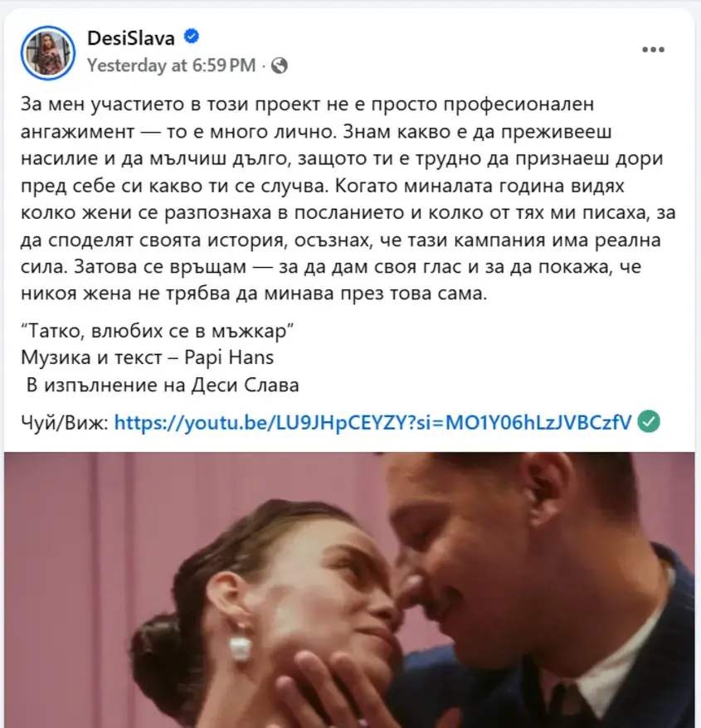Click the green checkmark emoji after link
The image size is (701, 728).
(649, 421)
